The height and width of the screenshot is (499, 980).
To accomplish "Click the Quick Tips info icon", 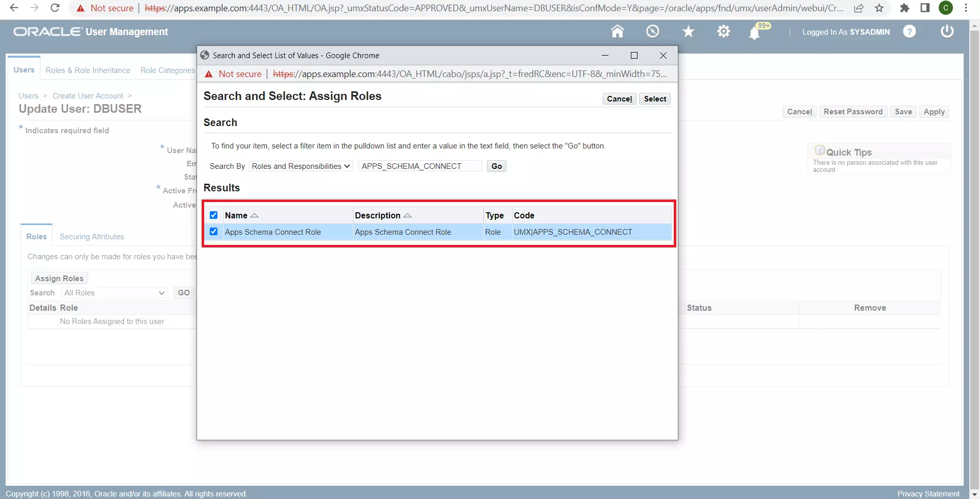I will (x=820, y=149).
